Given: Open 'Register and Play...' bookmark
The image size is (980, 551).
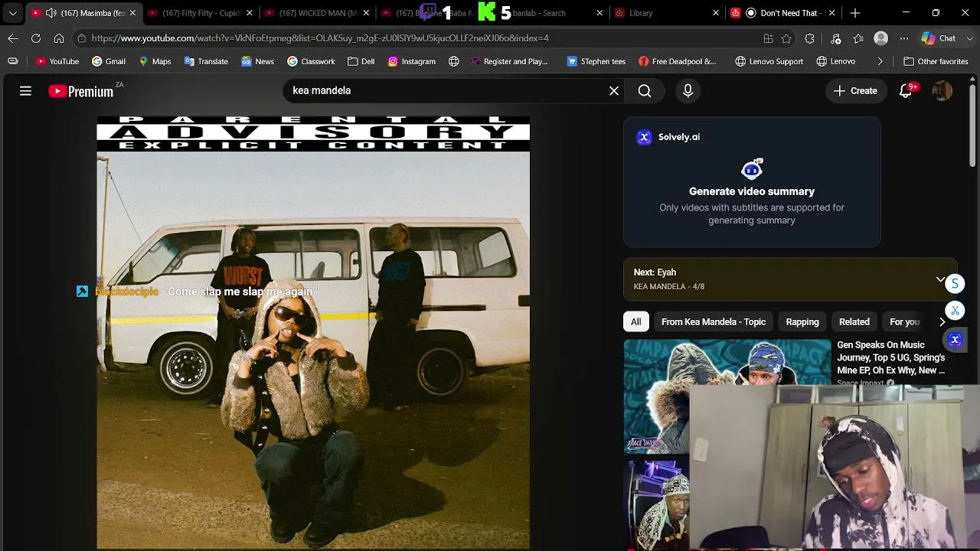Looking at the screenshot, I should (509, 61).
